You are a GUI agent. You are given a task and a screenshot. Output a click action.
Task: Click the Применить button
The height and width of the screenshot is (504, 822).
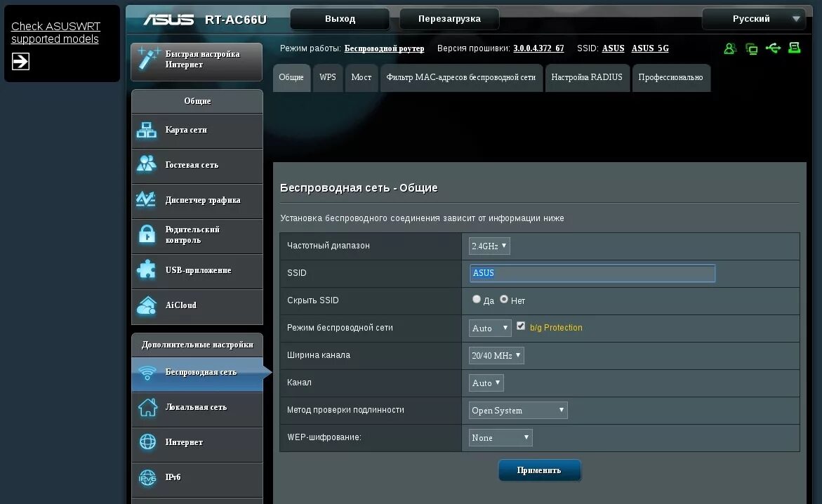tap(539, 470)
